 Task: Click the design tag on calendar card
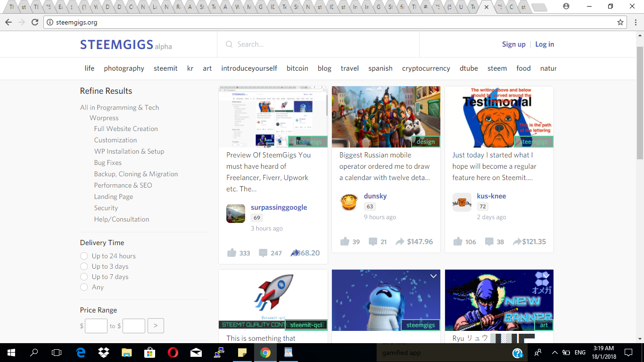[426, 141]
